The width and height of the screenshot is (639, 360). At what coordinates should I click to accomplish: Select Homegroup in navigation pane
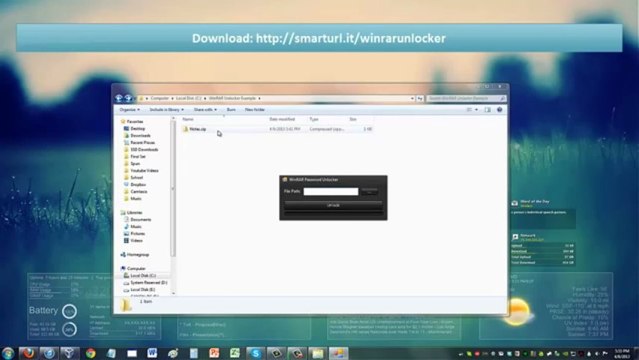pos(138,254)
